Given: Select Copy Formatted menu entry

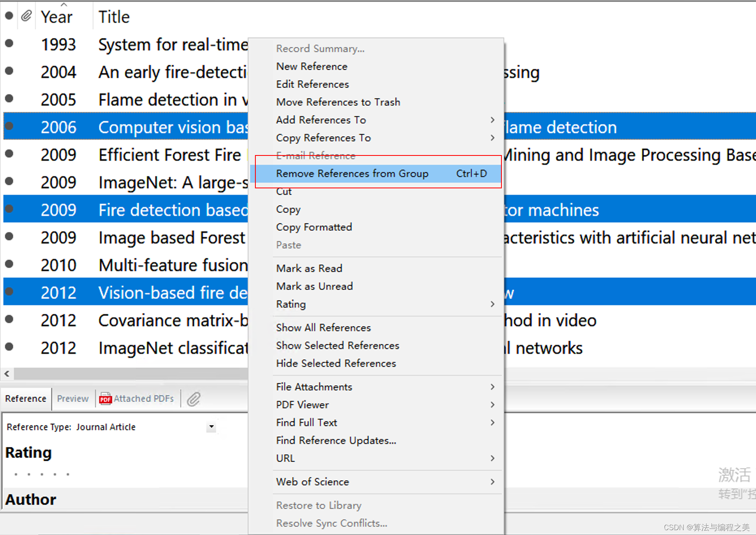Looking at the screenshot, I should 376,227.
